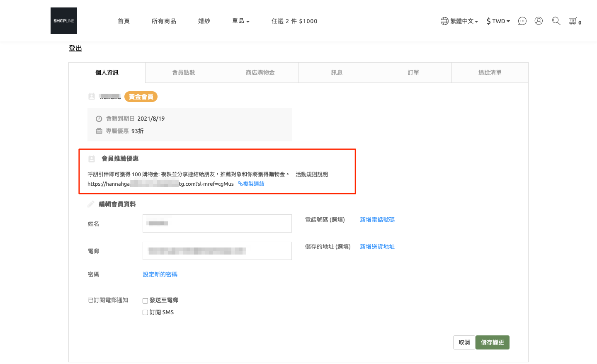Open the 繁體中文 language dropdown
The width and height of the screenshot is (597, 364).
[464, 21]
